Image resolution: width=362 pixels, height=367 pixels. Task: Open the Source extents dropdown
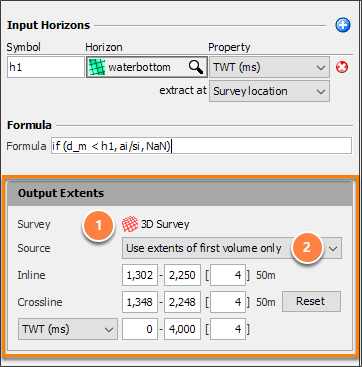tap(232, 248)
